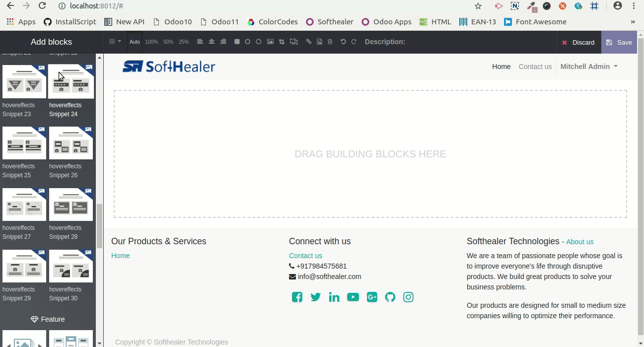Click the align right toolbar icon
Viewport: 644px width, 347px height.
pyautogui.click(x=223, y=42)
